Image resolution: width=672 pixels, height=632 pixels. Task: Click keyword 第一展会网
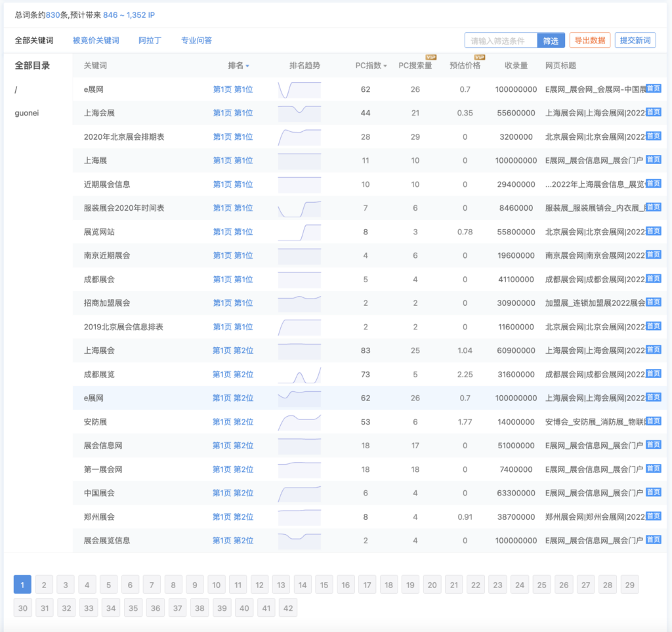coord(103,470)
